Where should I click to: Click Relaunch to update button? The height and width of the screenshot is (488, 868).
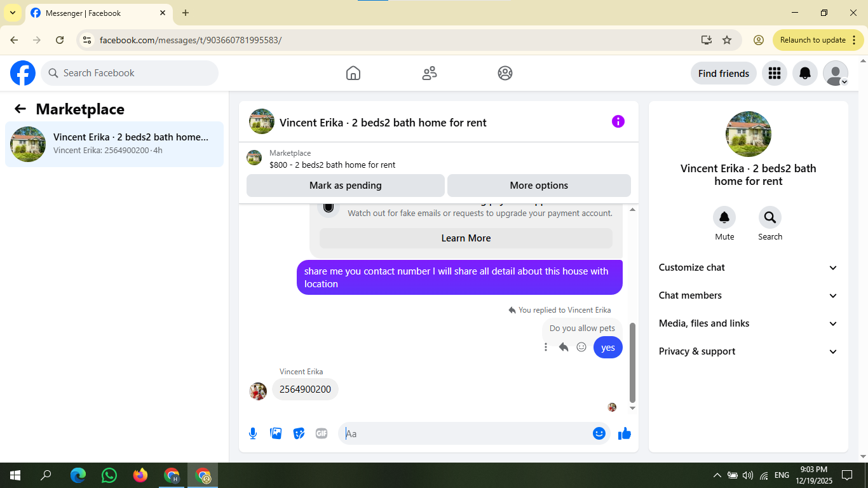pos(818,40)
